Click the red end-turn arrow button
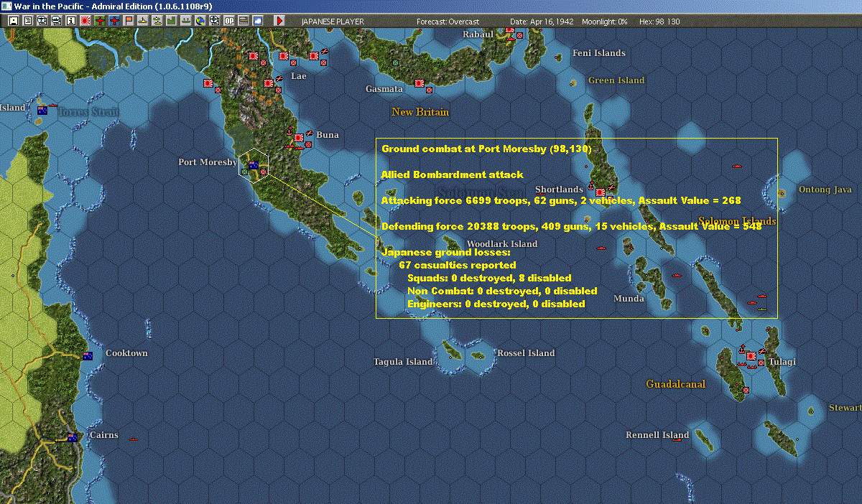The image size is (862, 504). pos(279,21)
